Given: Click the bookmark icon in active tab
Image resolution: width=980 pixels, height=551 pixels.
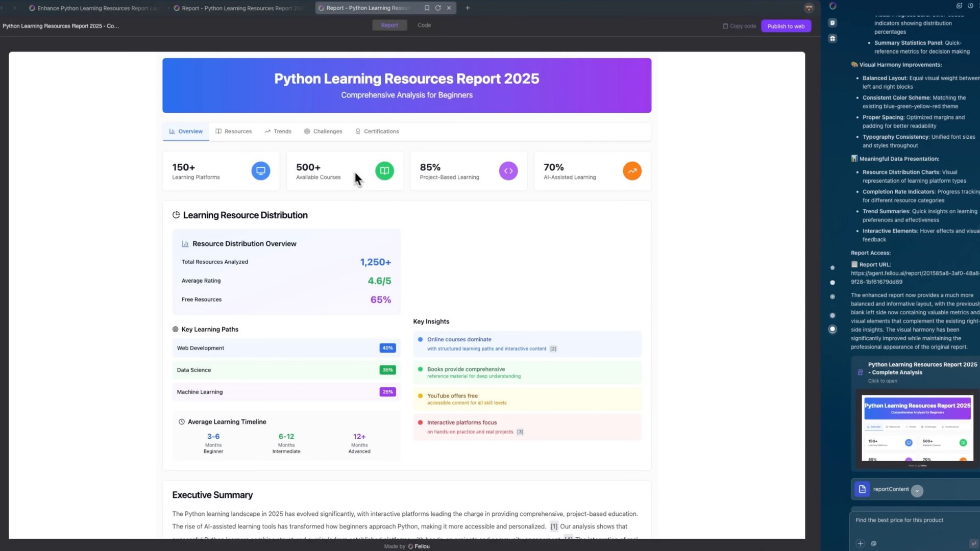Looking at the screenshot, I should click(427, 8).
